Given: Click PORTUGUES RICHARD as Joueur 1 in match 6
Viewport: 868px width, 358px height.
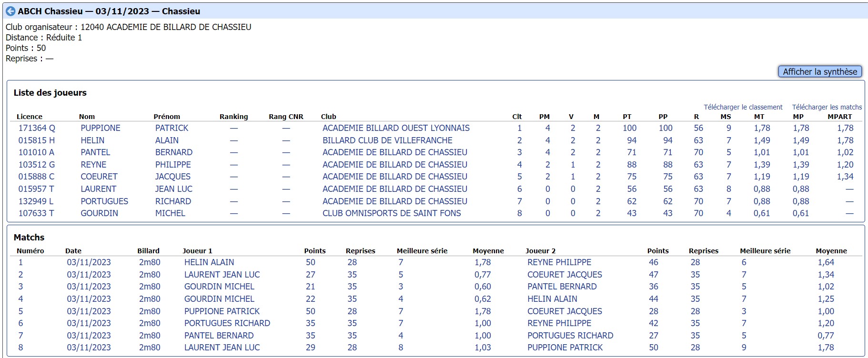Looking at the screenshot, I should tap(227, 323).
